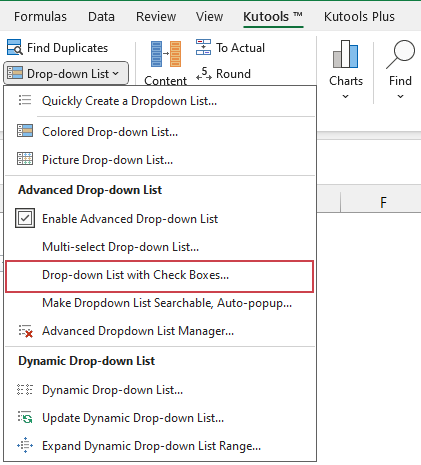The width and height of the screenshot is (421, 465).
Task: Open the Formulas ribbon tab
Action: click(40, 17)
